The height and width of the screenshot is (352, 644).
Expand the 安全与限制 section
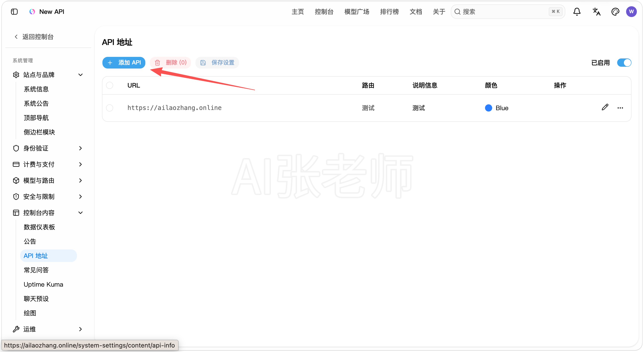coord(80,197)
